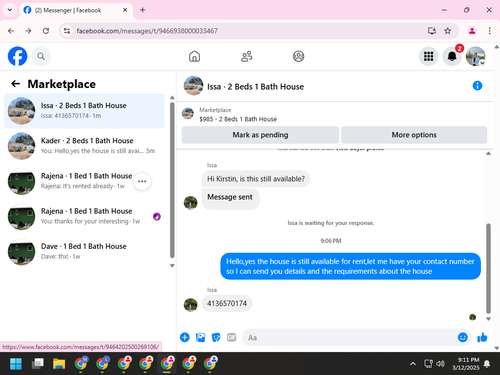Click the browser back arrow
The width and height of the screenshot is (500, 375).
11,31
